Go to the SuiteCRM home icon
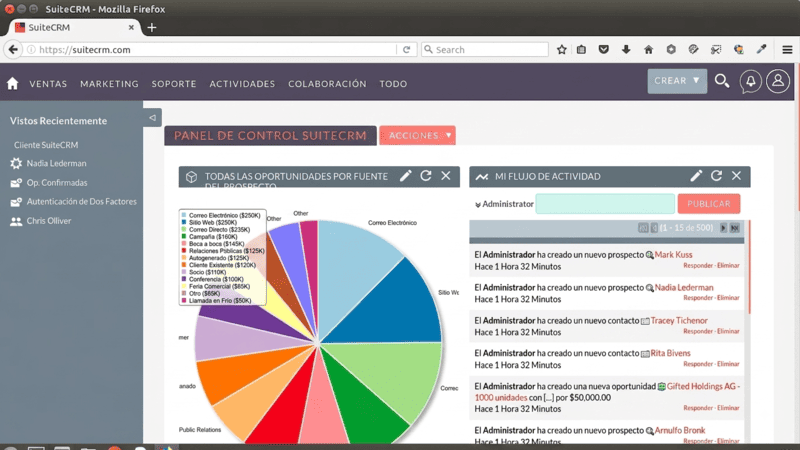This screenshot has width=800, height=450. [x=12, y=83]
